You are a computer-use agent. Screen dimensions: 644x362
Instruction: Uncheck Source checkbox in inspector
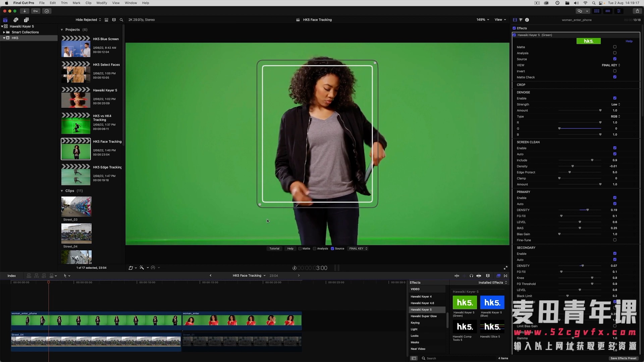click(x=615, y=59)
